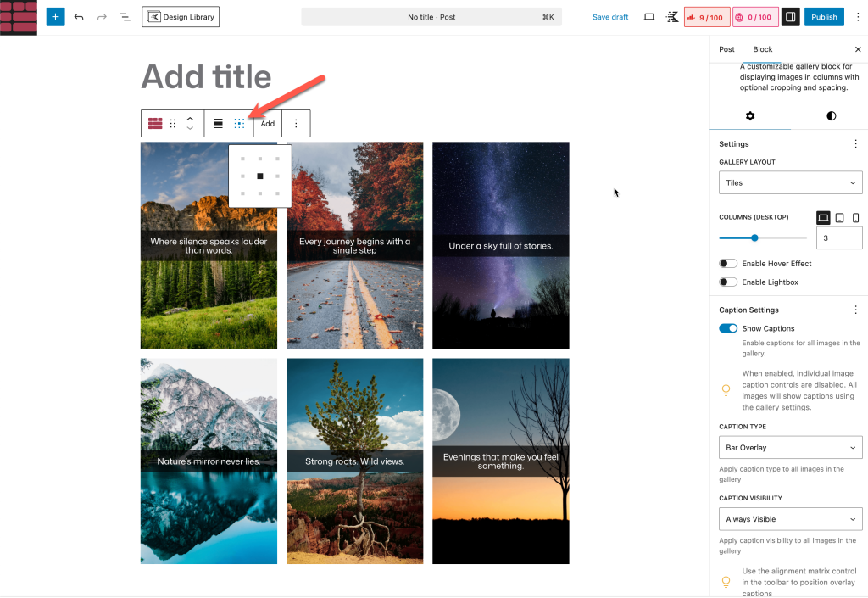Click the blue block inserter plus button
The height and width of the screenshot is (598, 868).
pyautogui.click(x=55, y=17)
